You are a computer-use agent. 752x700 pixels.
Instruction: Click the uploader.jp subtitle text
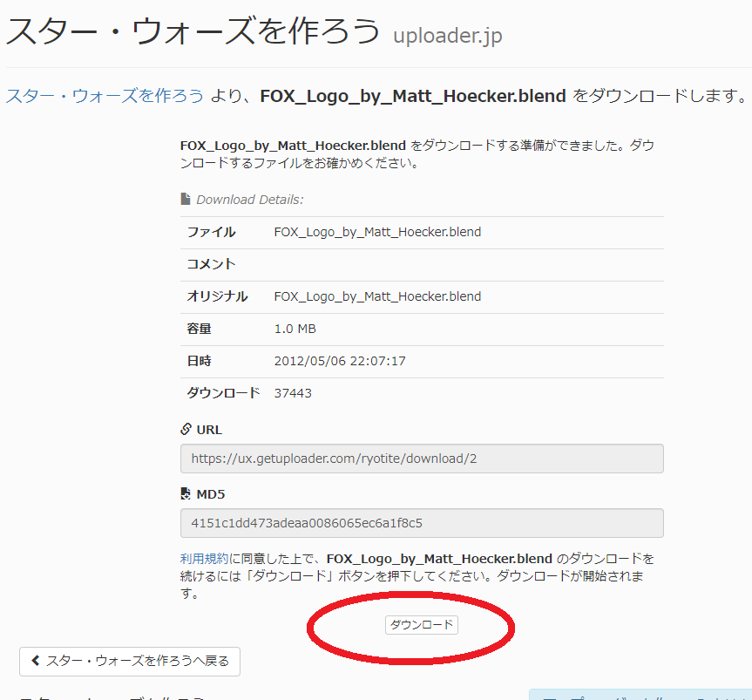pos(448,36)
